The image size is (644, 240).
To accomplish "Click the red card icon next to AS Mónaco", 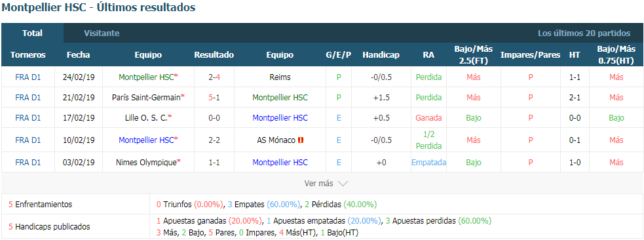I will click(301, 140).
